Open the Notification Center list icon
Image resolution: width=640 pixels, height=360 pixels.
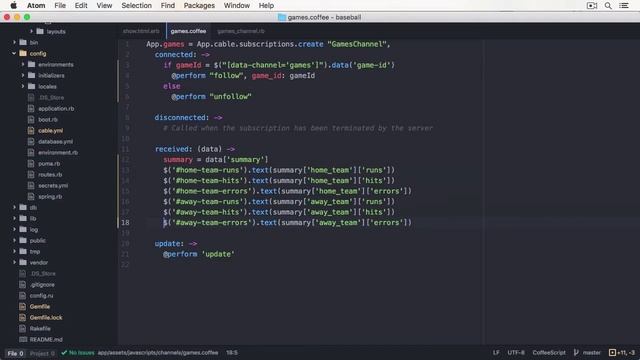coord(624,5)
